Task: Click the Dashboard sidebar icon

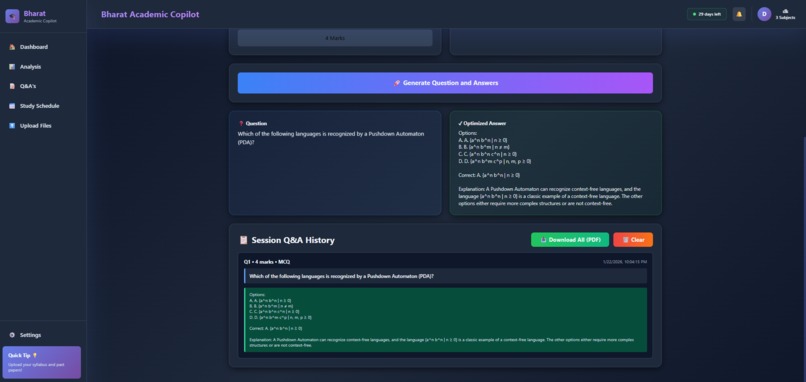Action: (x=12, y=47)
